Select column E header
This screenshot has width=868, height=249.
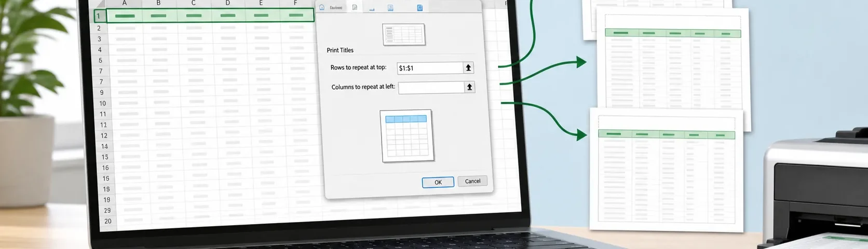tap(261, 3)
